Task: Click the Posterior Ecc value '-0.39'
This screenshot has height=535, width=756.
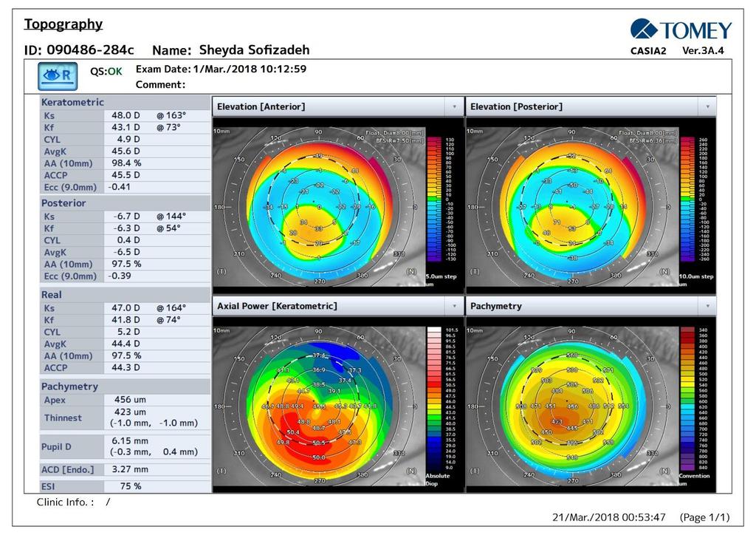Action: (x=120, y=276)
